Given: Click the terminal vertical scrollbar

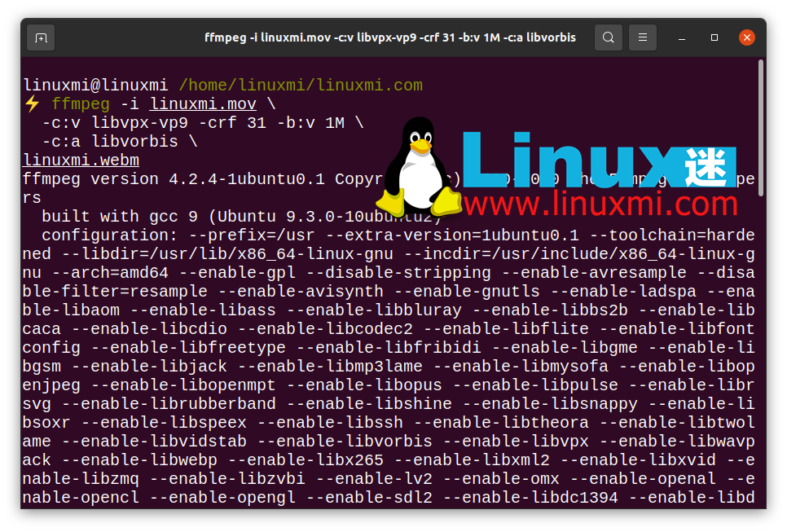Looking at the screenshot, I should (761, 128).
